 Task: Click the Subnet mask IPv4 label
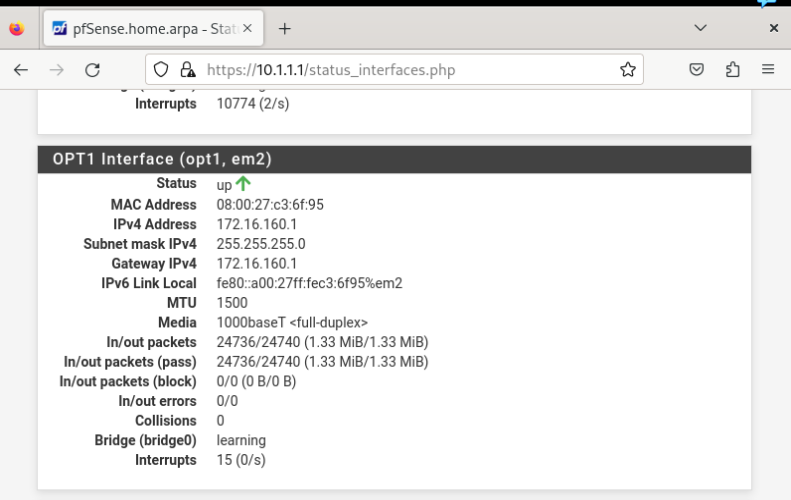pos(140,244)
